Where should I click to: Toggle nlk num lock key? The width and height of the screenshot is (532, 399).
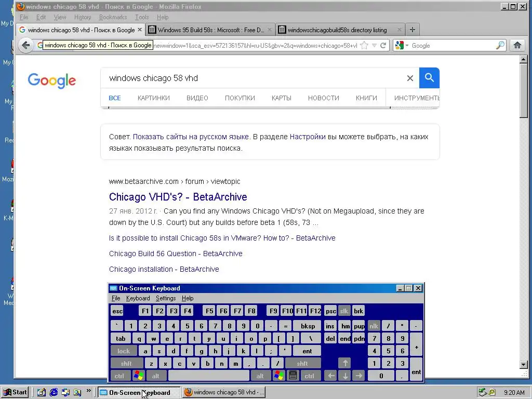point(374,326)
